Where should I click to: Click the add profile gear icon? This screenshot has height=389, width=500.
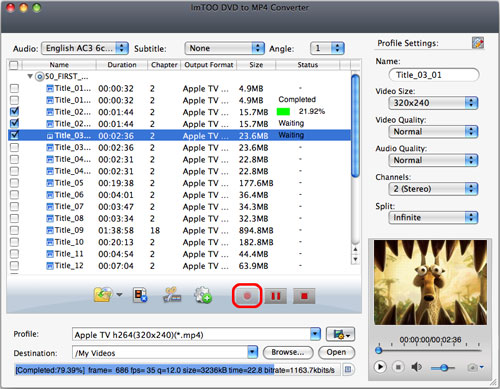(203, 295)
